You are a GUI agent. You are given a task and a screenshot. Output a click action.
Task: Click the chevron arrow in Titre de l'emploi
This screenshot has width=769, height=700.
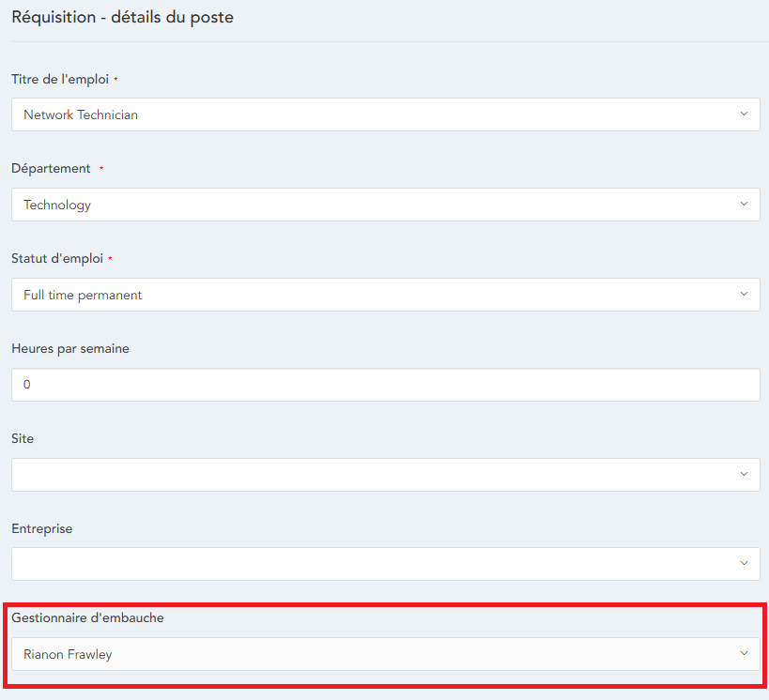click(x=744, y=114)
